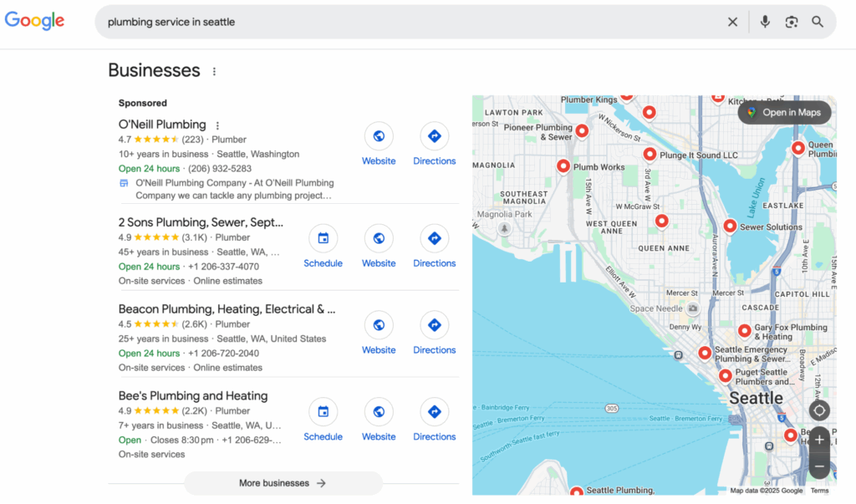Click O'Neill Plumbing Website globe icon
The width and height of the screenshot is (856, 504).
click(x=379, y=136)
